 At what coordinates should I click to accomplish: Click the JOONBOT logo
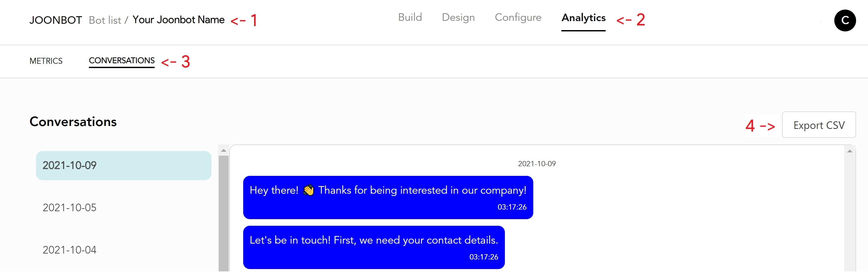[x=56, y=20]
